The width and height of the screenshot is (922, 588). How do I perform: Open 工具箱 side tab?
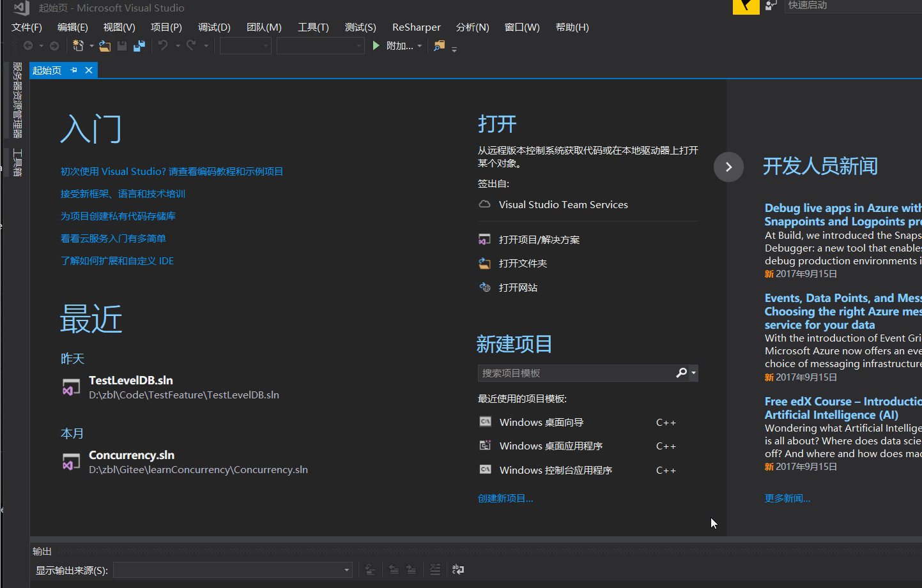click(17, 163)
